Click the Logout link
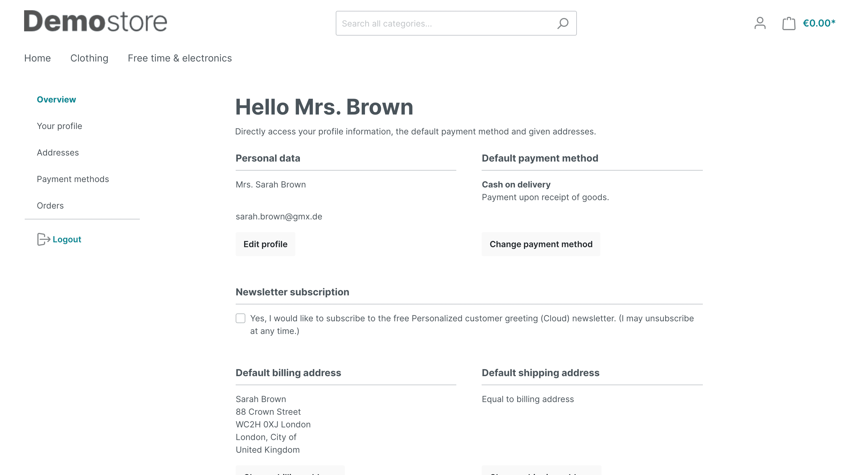This screenshot has height=475, width=868. tap(67, 239)
